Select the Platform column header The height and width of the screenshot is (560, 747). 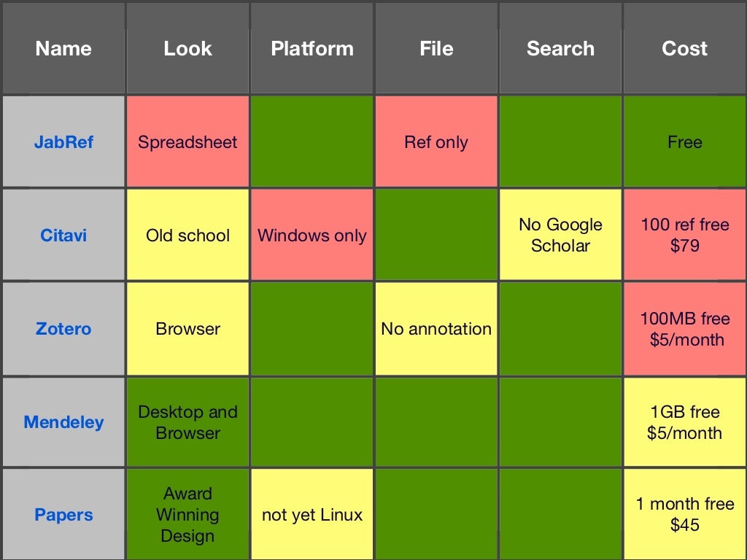[x=312, y=48]
